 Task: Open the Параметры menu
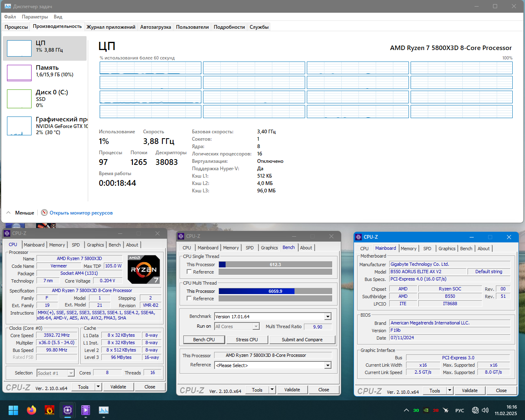click(x=35, y=17)
